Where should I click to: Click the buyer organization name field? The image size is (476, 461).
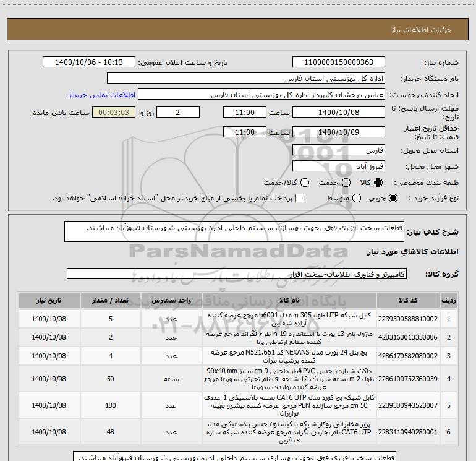pos(246,79)
